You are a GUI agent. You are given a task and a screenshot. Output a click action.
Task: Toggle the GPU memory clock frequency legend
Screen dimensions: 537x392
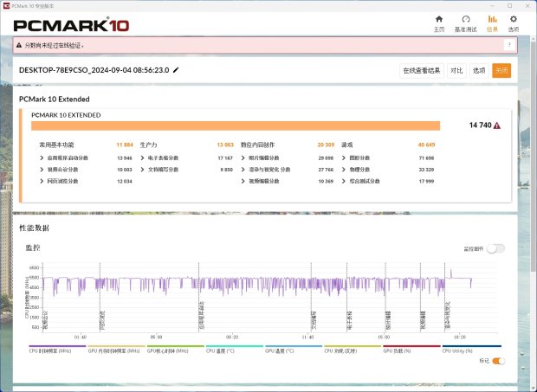click(116, 350)
